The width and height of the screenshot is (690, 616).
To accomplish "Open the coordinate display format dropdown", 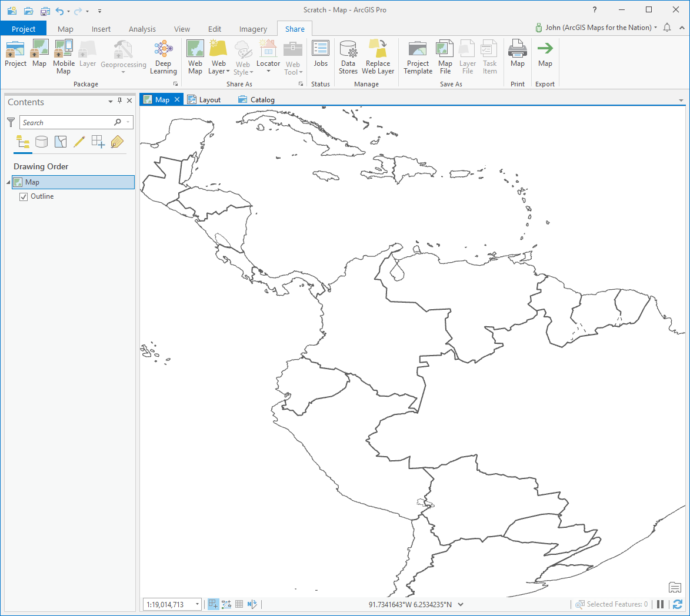I will tap(461, 604).
